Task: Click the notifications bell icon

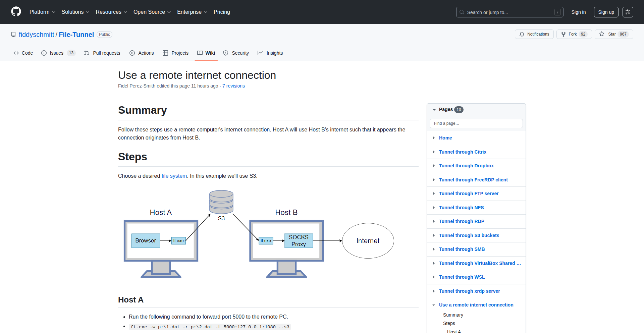Action: [522, 34]
